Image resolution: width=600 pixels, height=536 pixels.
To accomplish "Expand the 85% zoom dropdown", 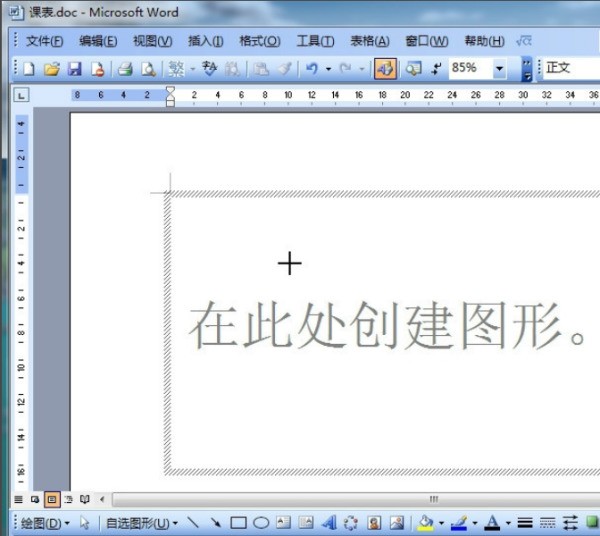I will pyautogui.click(x=499, y=69).
